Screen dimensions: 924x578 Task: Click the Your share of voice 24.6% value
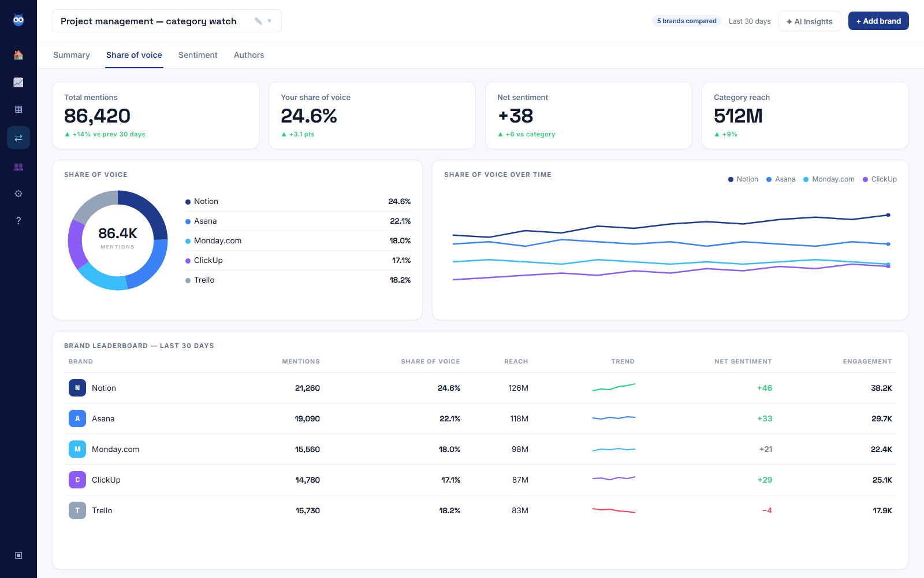pyautogui.click(x=309, y=116)
